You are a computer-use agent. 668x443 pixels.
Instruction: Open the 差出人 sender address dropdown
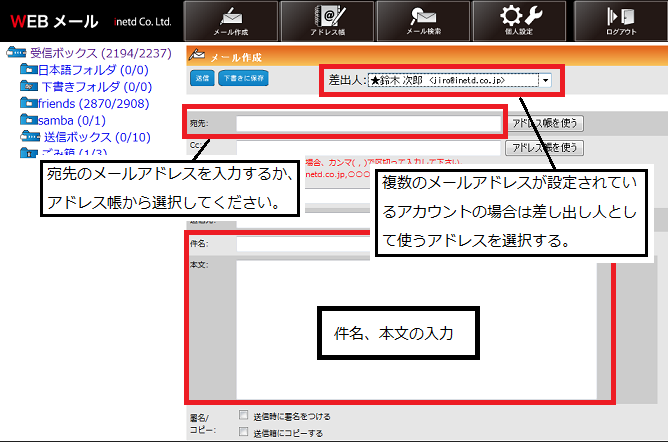click(x=460, y=80)
